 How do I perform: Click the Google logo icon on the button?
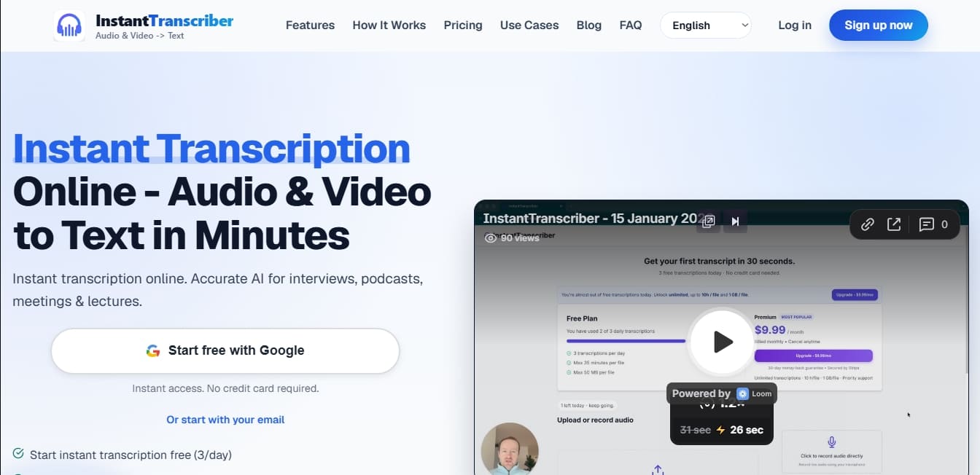153,350
